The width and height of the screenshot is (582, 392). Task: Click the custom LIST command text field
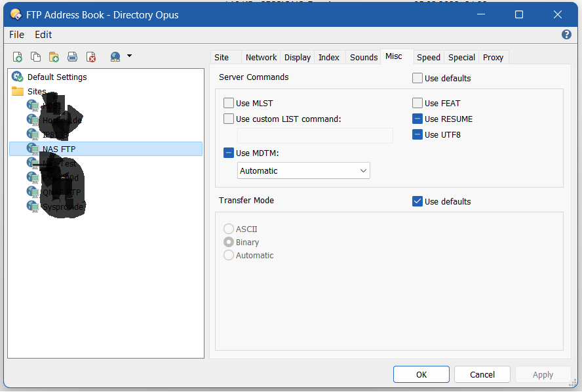315,136
